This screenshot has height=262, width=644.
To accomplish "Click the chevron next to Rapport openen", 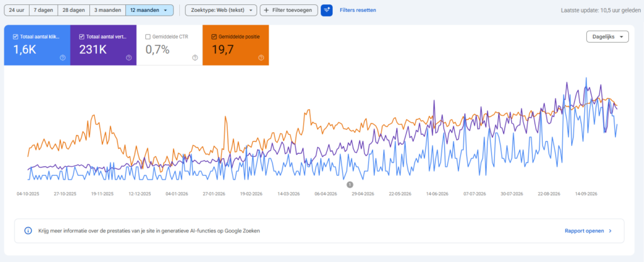I will (x=610, y=231).
